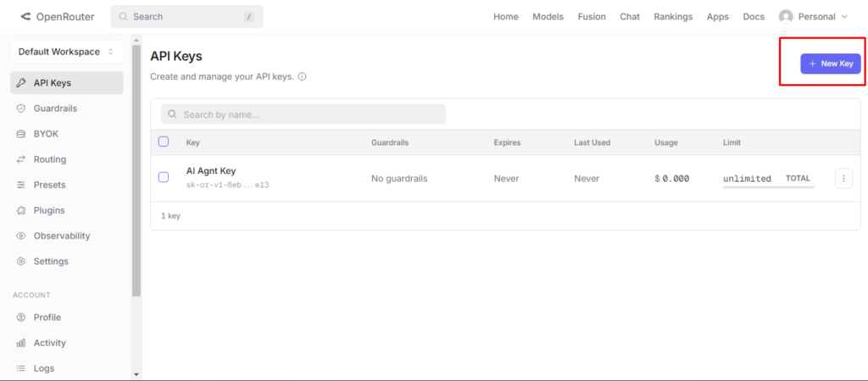Click the BYOK icon in sidebar

coord(21,134)
